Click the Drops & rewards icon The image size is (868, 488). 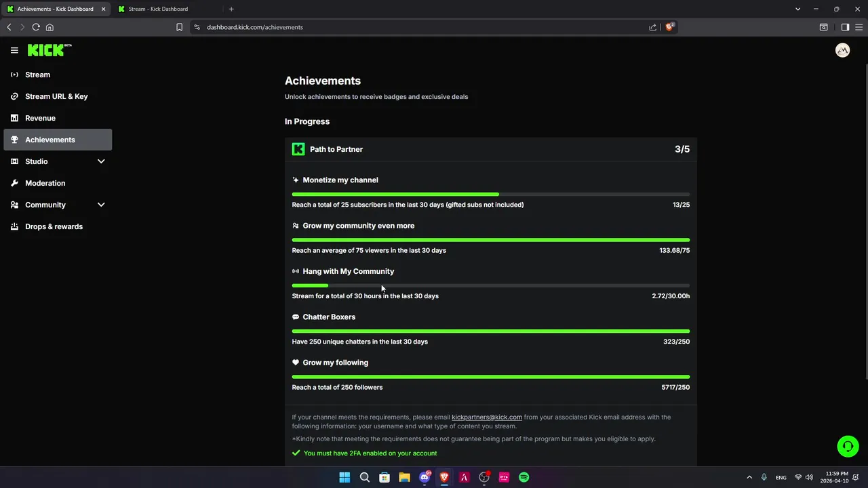click(14, 226)
